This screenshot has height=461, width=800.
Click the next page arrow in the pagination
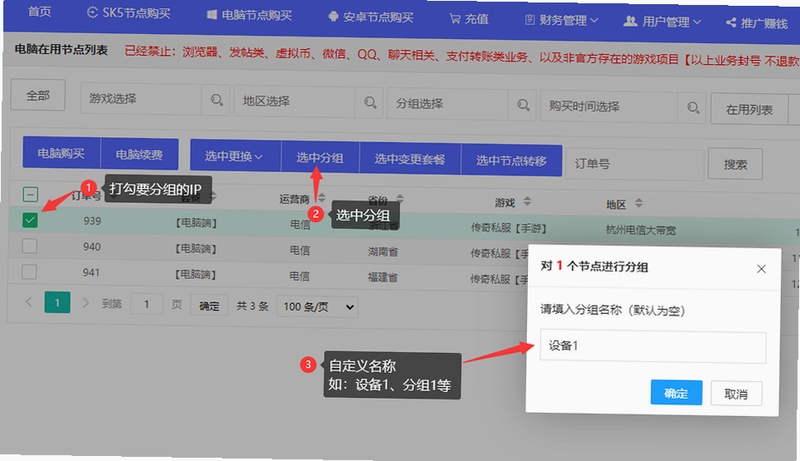[x=86, y=303]
